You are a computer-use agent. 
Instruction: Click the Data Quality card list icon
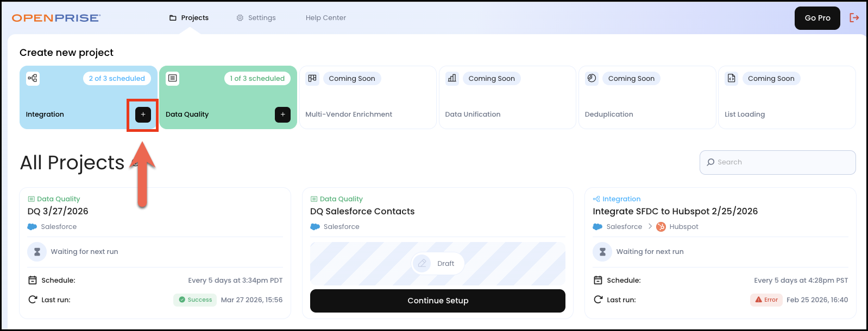coord(172,78)
